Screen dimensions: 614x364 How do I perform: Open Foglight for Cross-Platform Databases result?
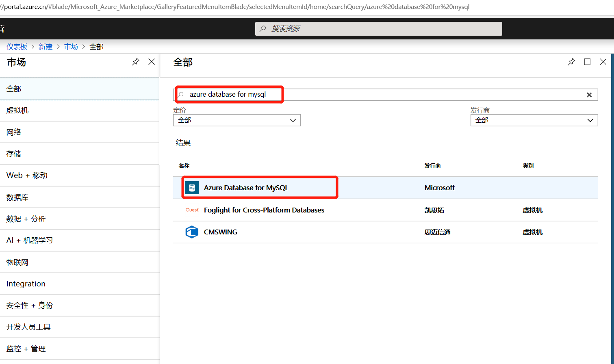pyautogui.click(x=386, y=210)
